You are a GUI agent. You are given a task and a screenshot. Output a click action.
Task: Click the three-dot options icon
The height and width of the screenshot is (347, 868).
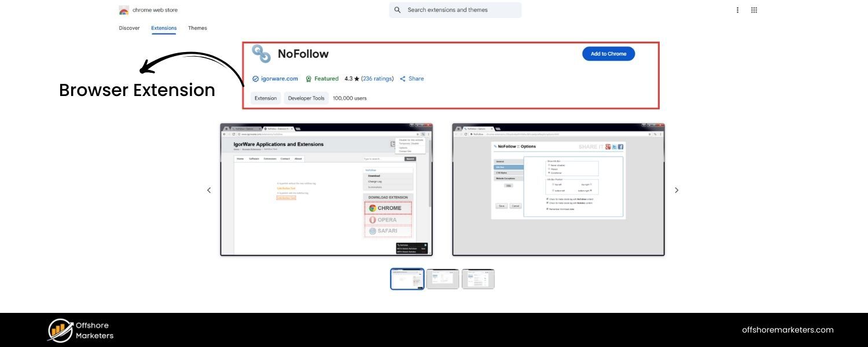(737, 10)
